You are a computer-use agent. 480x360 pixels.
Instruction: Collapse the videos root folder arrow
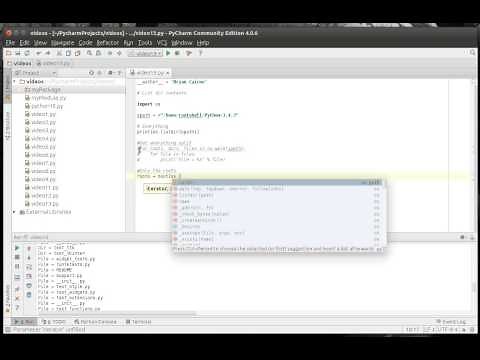14,81
